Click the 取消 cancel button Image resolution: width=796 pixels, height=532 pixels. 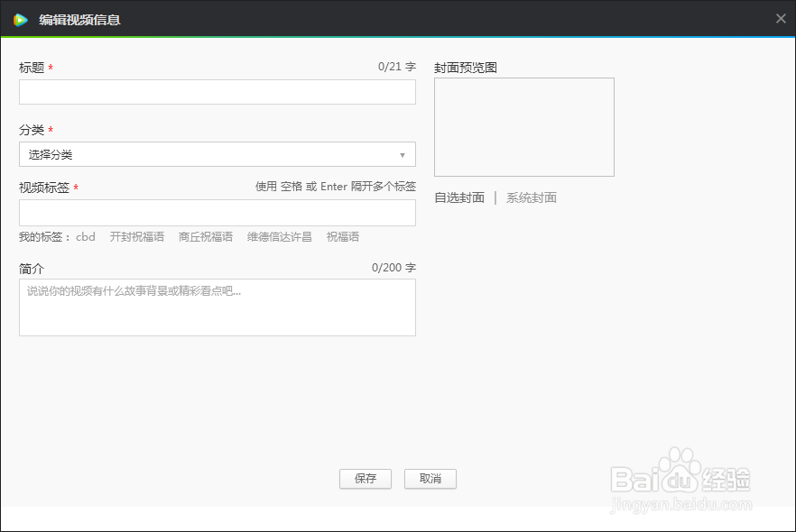(430, 479)
